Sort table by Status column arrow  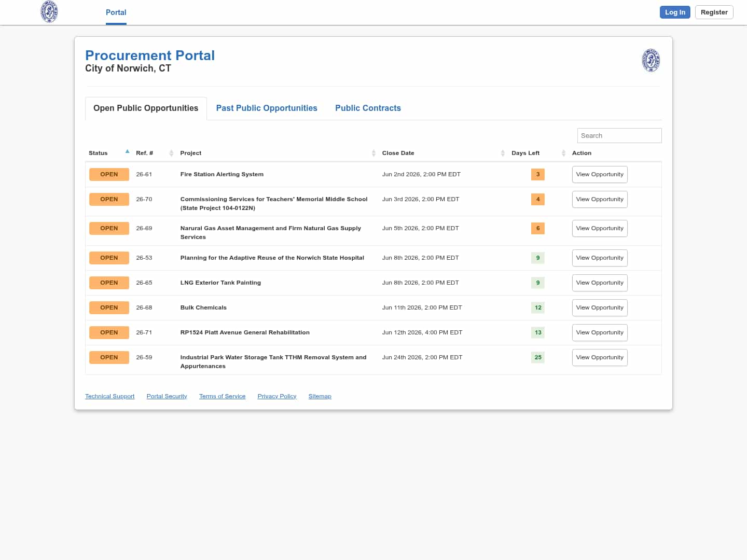[x=127, y=151]
